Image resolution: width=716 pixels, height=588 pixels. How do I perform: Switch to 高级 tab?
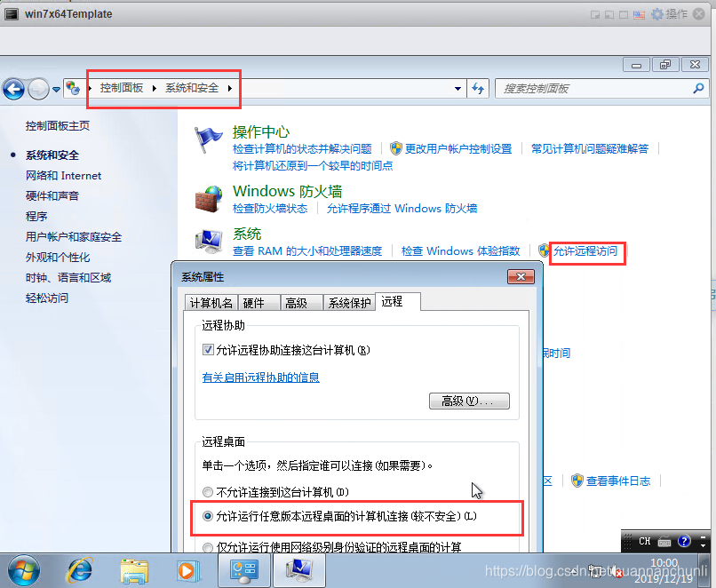(x=301, y=303)
